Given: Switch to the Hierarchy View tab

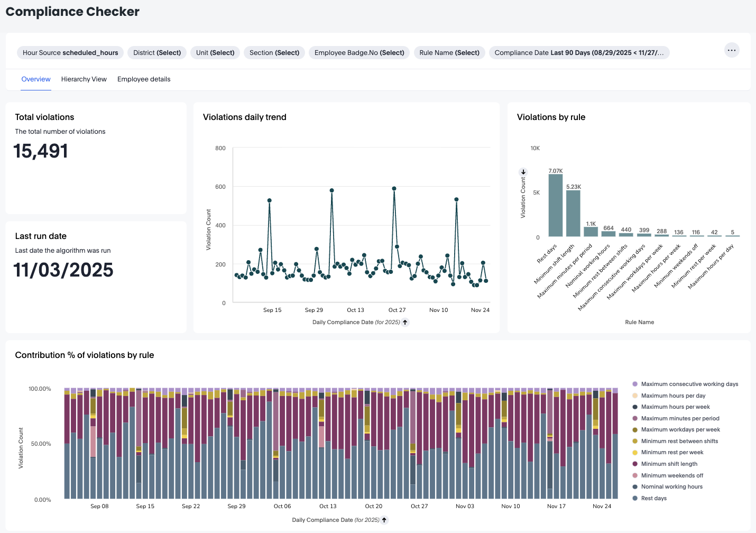Looking at the screenshot, I should coord(84,79).
